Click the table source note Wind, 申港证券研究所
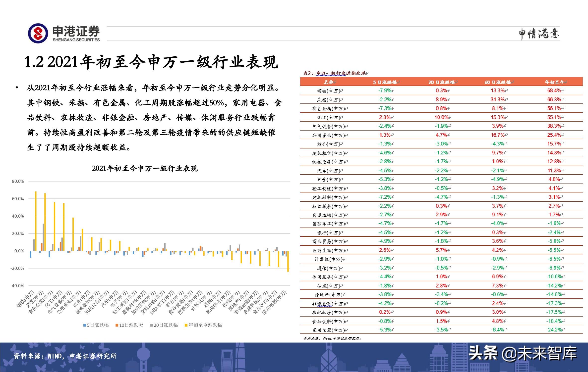The height and width of the screenshot is (372, 588). [332, 338]
